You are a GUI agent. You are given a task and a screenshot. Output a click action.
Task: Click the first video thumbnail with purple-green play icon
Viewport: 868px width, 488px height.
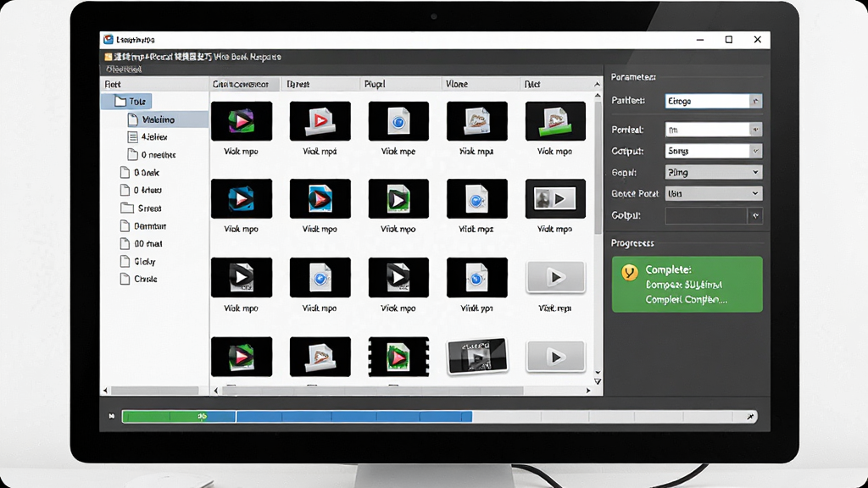pos(242,120)
